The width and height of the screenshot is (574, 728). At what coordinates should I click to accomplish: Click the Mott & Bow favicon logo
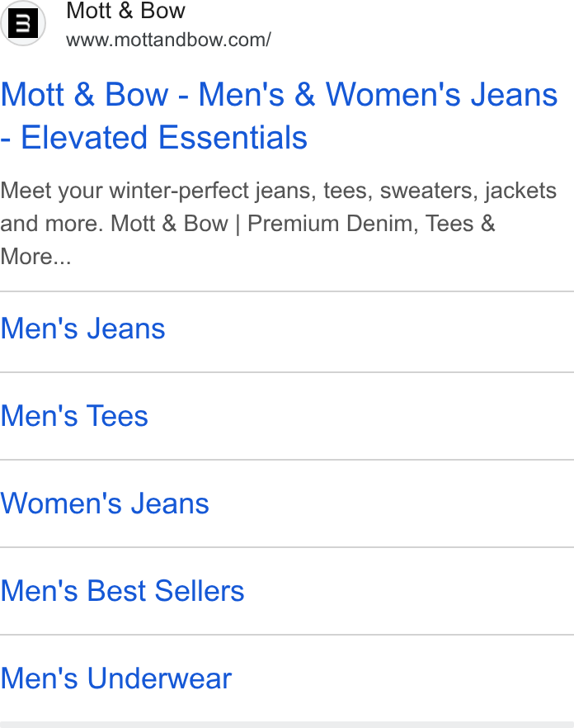tap(23, 23)
